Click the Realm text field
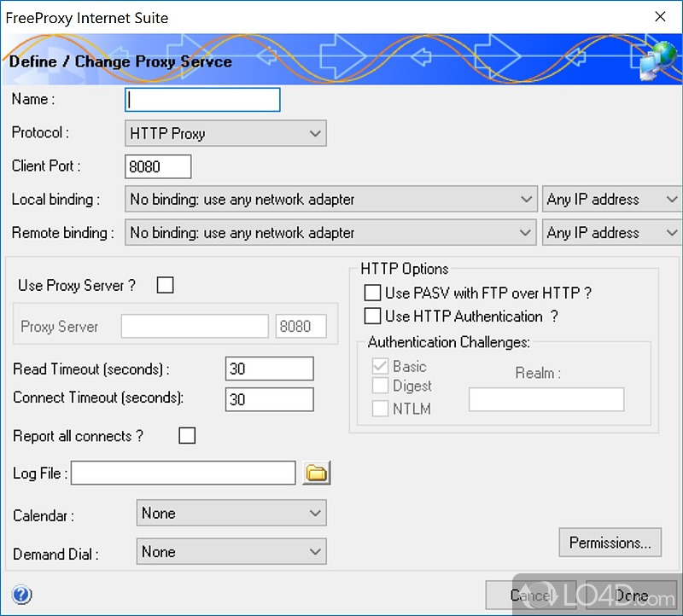 pyautogui.click(x=546, y=399)
